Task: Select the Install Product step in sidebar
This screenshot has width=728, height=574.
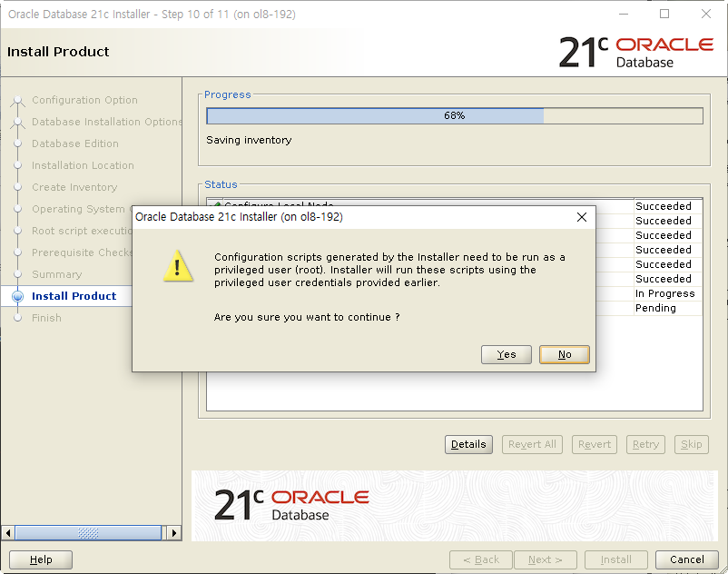Action: pyautogui.click(x=74, y=295)
